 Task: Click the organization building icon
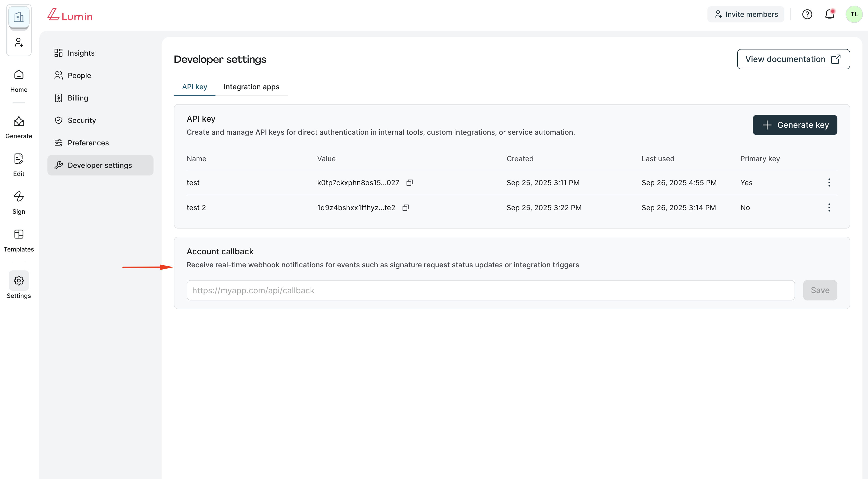(x=19, y=17)
